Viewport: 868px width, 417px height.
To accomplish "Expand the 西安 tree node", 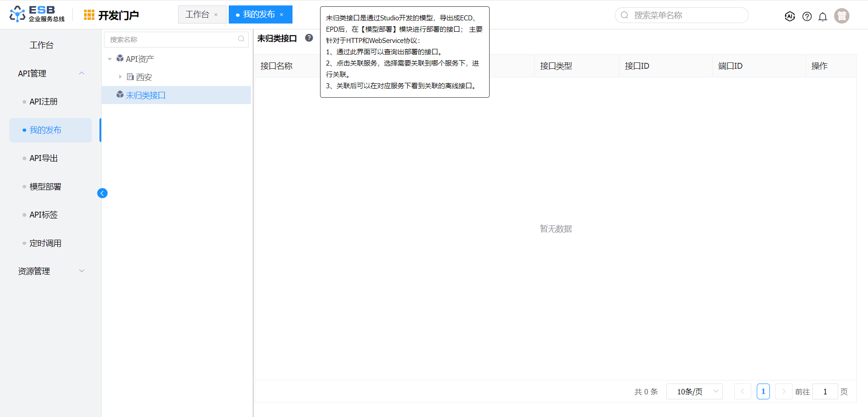I will click(120, 77).
